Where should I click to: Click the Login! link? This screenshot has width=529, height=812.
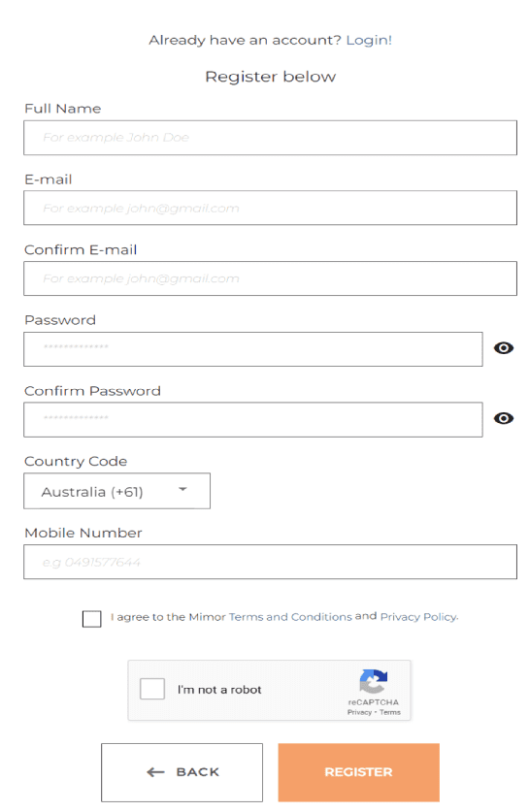[369, 40]
